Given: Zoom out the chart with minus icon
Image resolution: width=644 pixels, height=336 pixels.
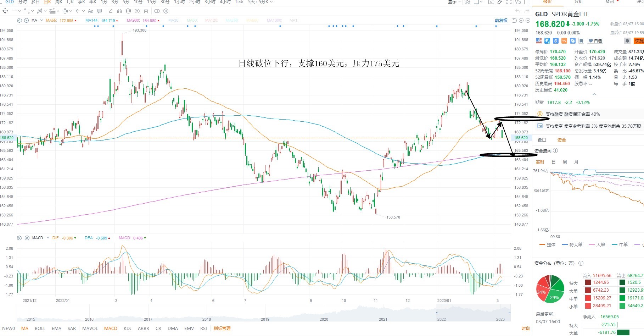Looking at the screenshot, I should [x=521, y=21].
